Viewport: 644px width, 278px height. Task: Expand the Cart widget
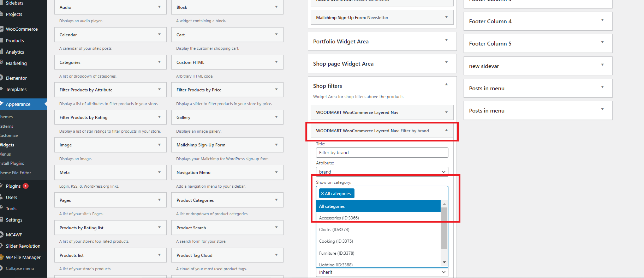click(276, 35)
